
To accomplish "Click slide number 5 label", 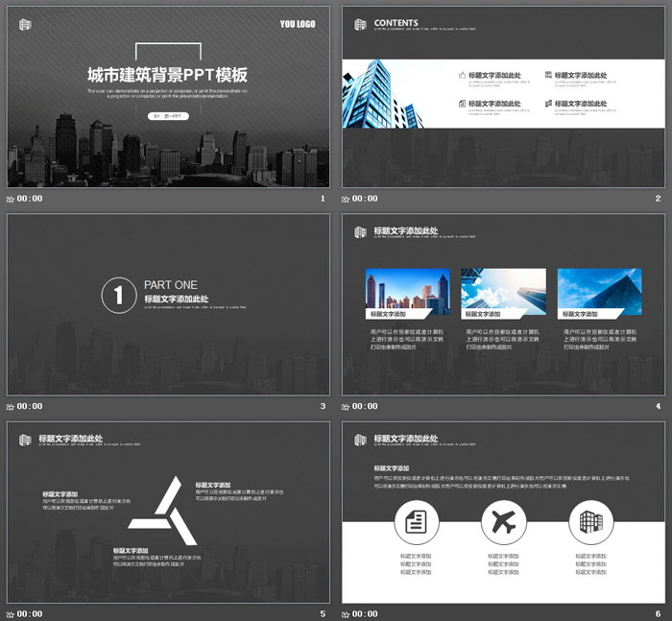I will point(323,614).
